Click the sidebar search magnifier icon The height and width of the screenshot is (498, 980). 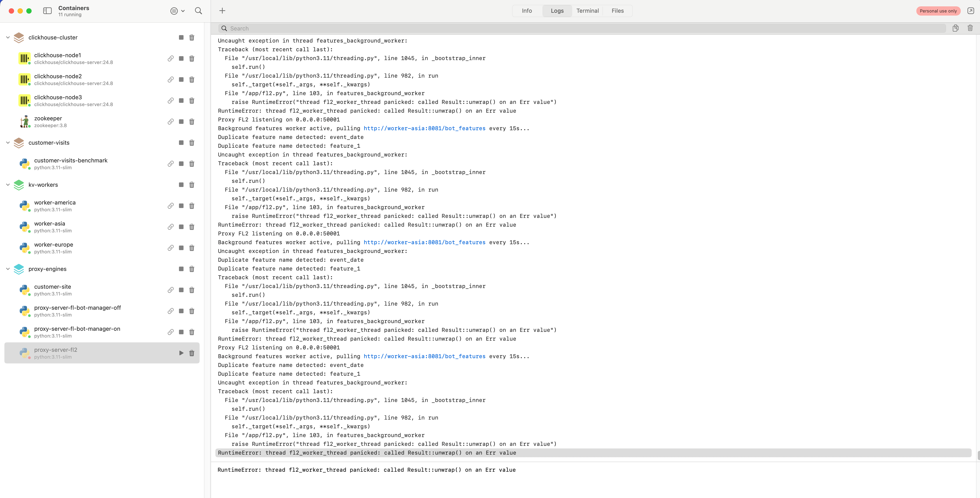pos(198,11)
